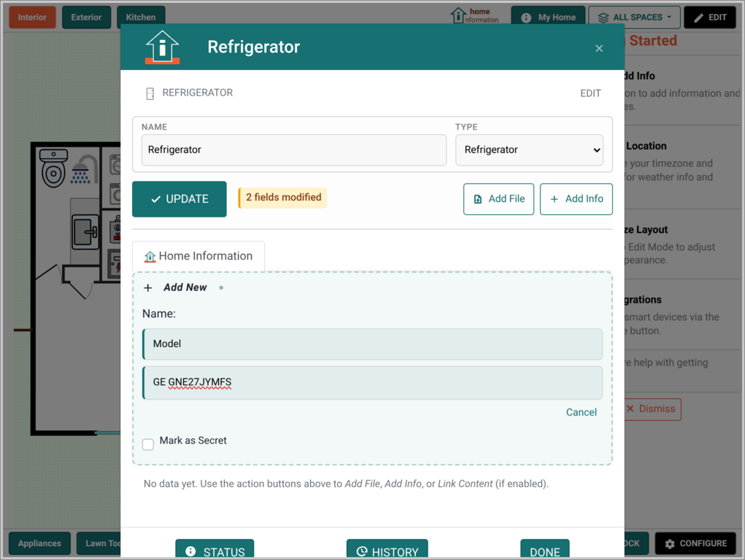Switch to the Kitchen tab
The height and width of the screenshot is (560, 745).
(141, 17)
